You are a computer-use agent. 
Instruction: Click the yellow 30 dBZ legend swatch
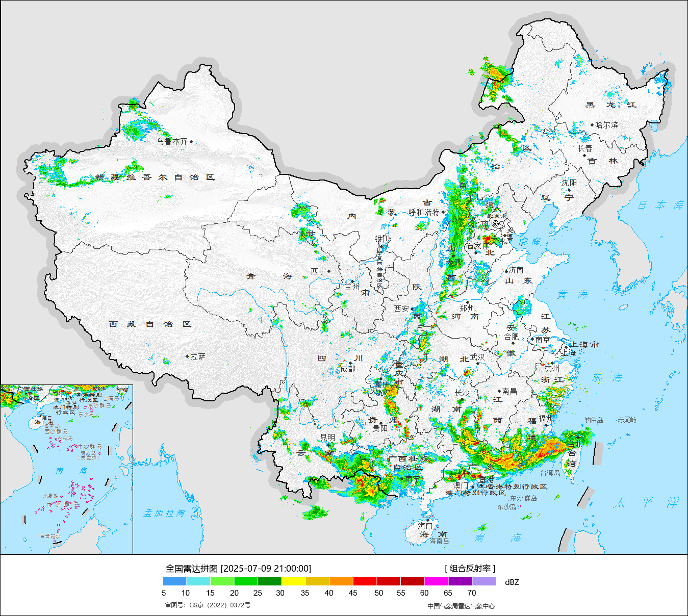[293, 581]
